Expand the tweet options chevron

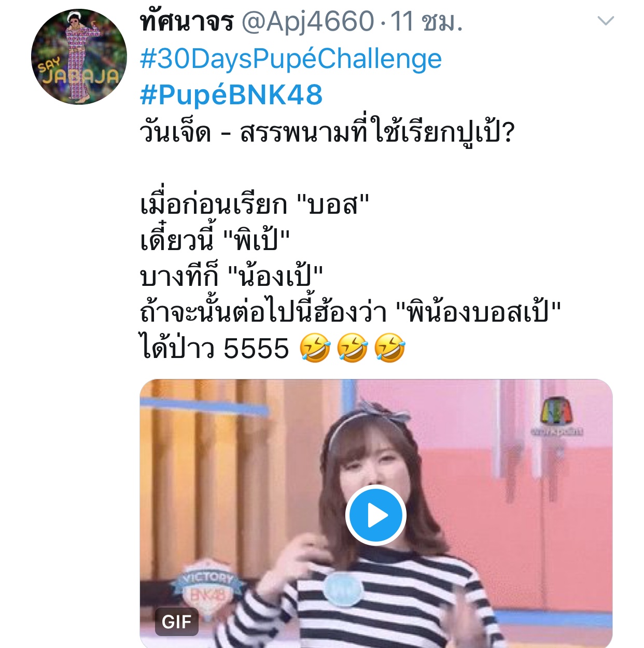pyautogui.click(x=606, y=21)
